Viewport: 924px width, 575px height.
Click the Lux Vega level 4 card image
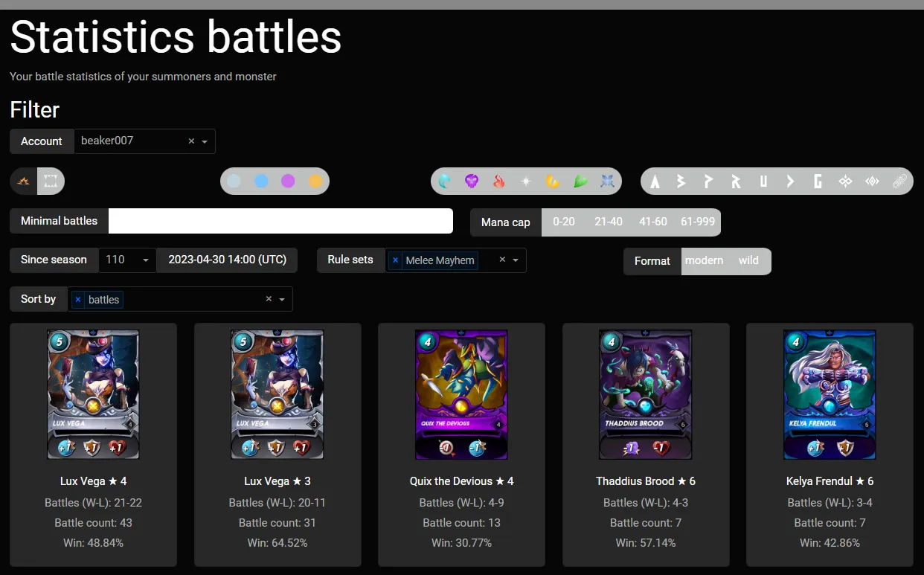(93, 394)
